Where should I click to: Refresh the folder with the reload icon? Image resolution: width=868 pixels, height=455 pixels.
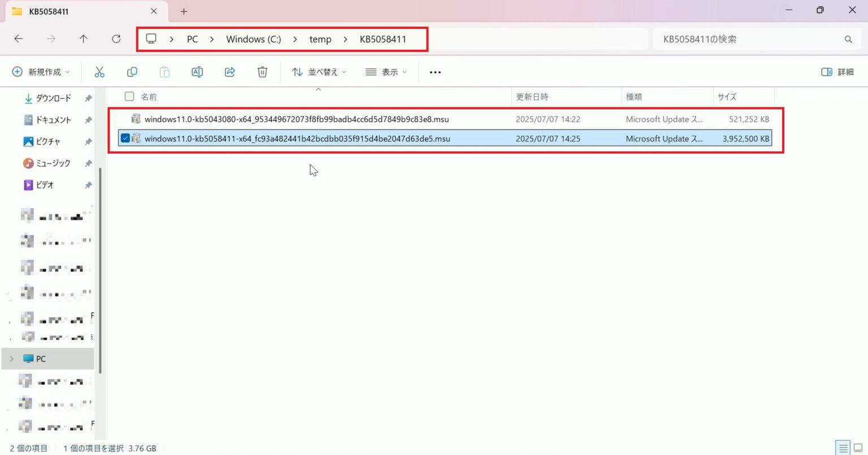[116, 38]
